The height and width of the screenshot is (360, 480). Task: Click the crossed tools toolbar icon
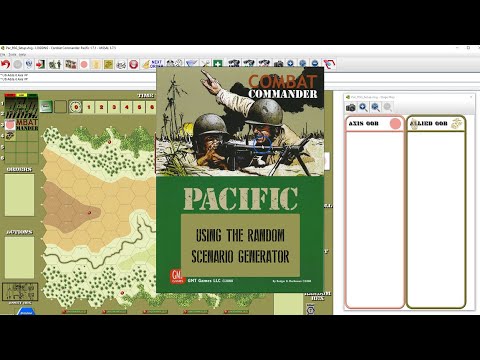click(x=206, y=63)
